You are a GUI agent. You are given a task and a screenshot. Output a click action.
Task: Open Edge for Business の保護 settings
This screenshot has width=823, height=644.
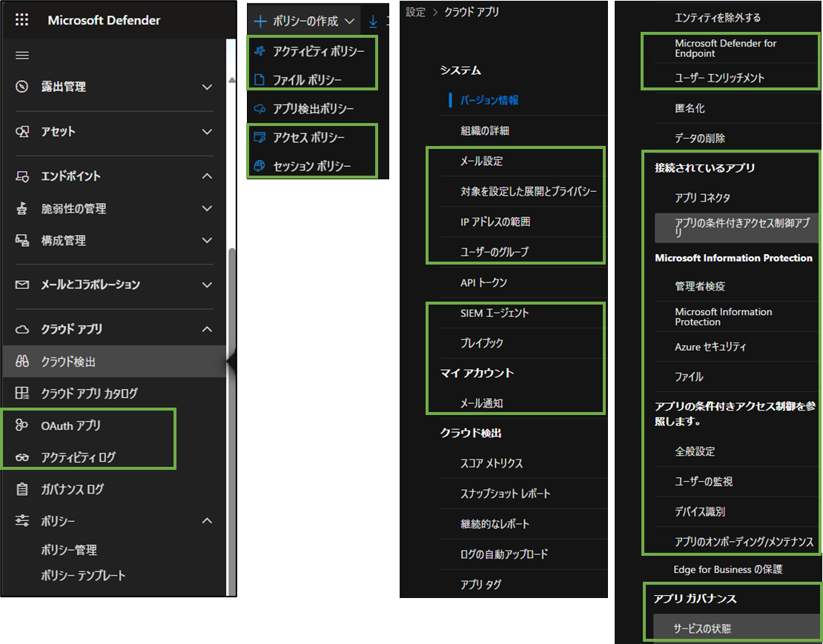(727, 570)
